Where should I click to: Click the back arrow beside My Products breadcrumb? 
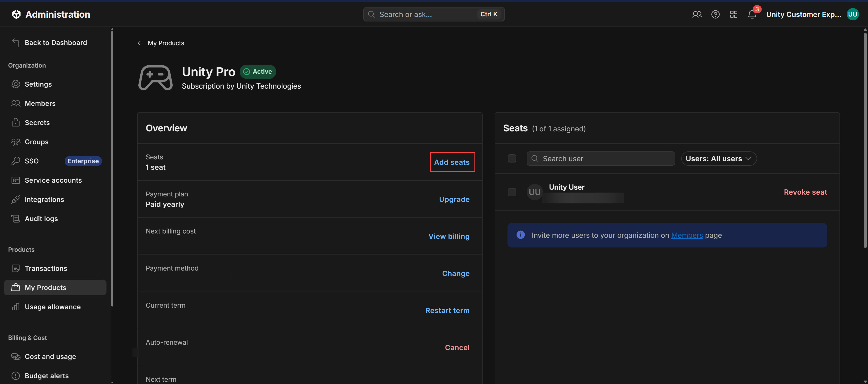pos(140,43)
